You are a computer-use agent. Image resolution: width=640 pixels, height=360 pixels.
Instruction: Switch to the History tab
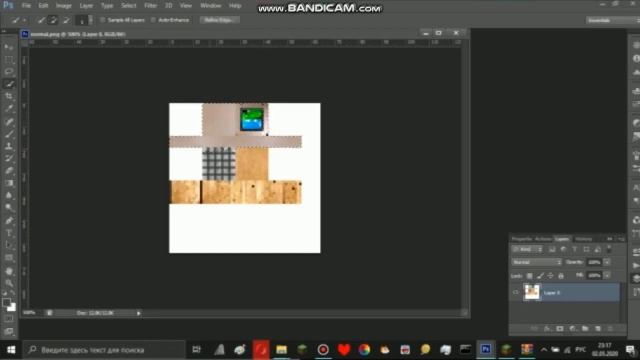point(584,239)
